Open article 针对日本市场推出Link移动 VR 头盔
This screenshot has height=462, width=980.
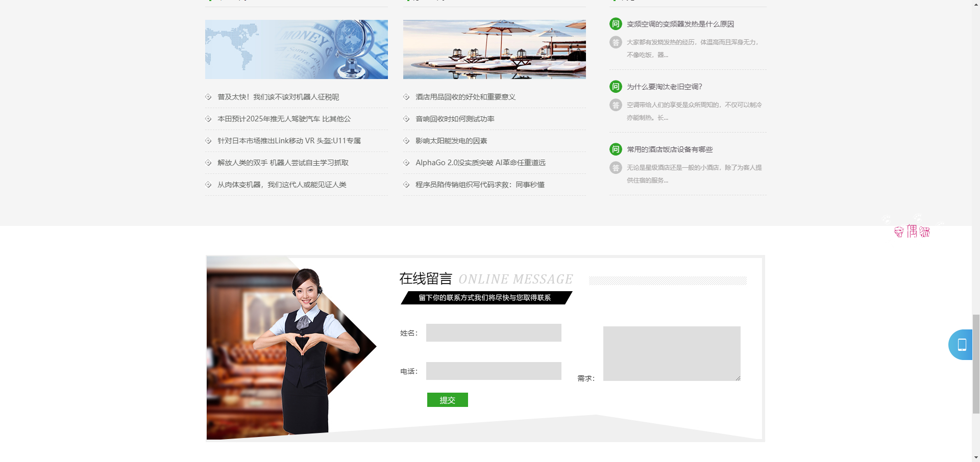pyautogui.click(x=289, y=141)
